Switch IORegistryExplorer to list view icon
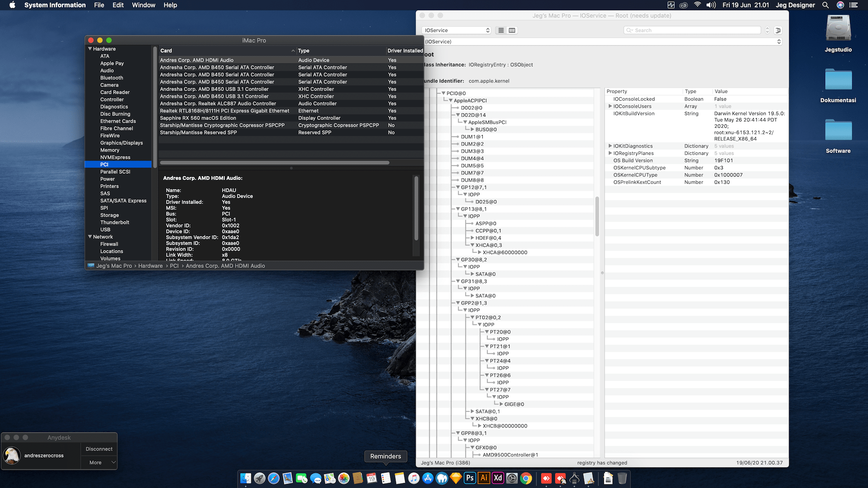This screenshot has height=488, width=868. [501, 30]
